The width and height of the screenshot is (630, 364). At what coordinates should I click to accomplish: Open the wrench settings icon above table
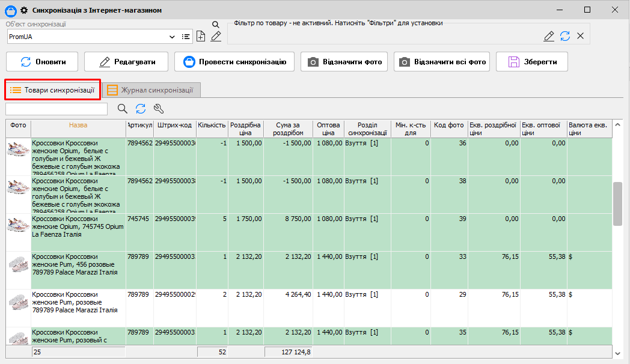(x=159, y=109)
